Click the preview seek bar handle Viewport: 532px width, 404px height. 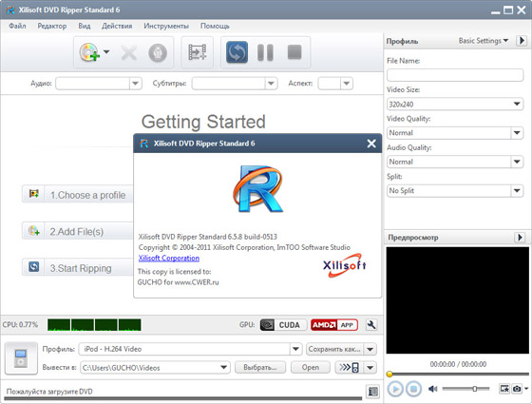click(x=389, y=375)
